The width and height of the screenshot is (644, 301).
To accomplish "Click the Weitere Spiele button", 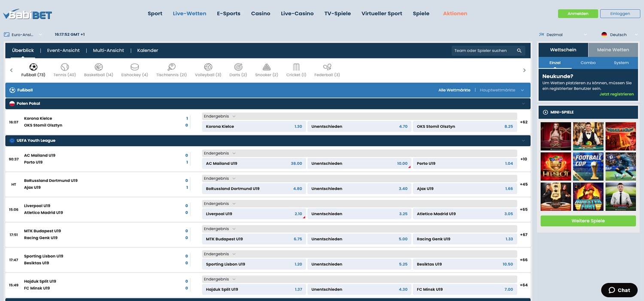I will (588, 221).
